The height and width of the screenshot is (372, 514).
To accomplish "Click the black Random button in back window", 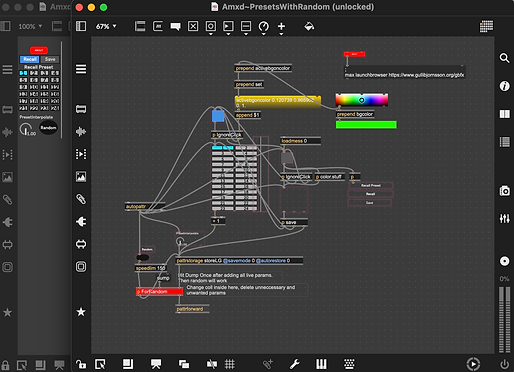I will coord(48,128).
